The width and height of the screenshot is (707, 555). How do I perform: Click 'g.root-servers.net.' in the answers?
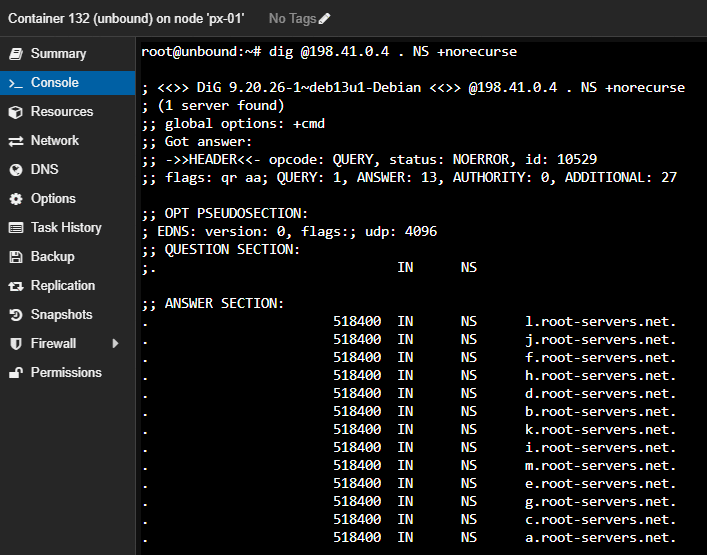click(601, 502)
